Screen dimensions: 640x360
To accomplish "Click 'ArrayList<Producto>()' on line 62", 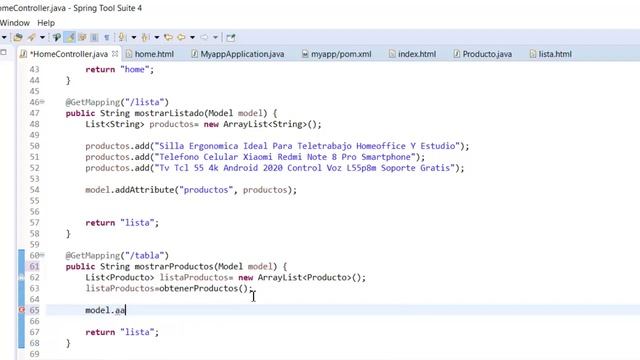I will 309,278.
